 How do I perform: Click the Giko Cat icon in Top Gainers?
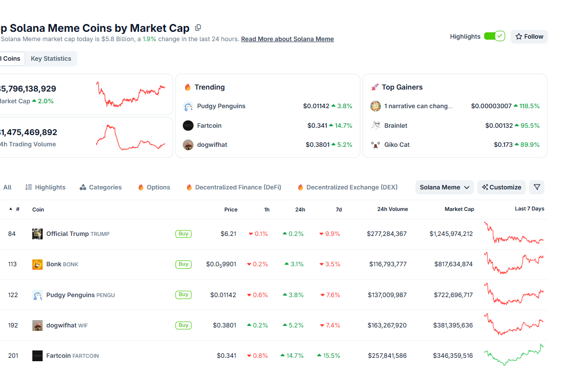(375, 145)
